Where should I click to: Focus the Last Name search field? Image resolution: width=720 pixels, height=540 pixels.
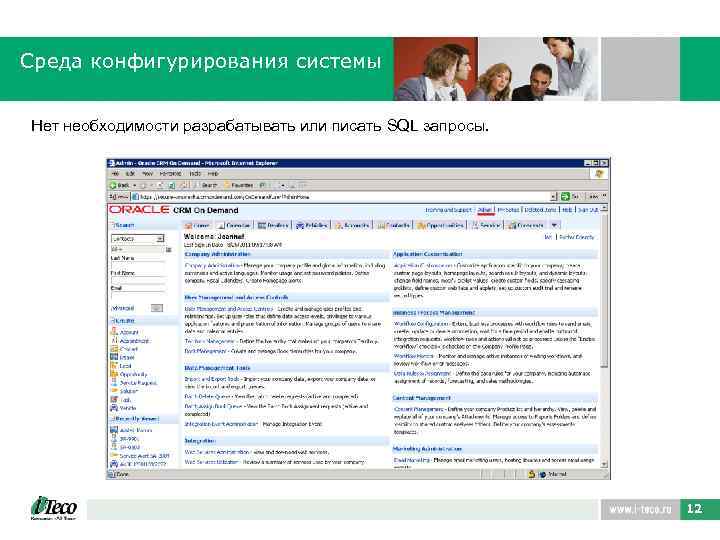pos(137,265)
